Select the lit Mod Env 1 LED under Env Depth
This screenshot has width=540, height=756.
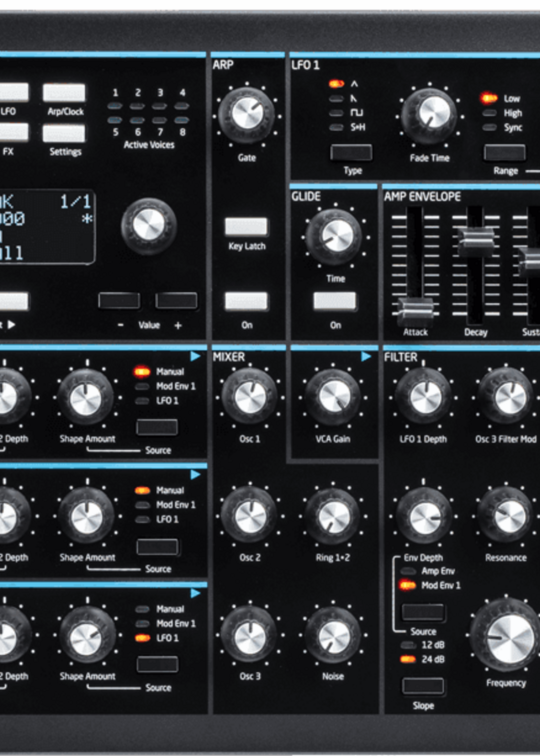(x=408, y=586)
